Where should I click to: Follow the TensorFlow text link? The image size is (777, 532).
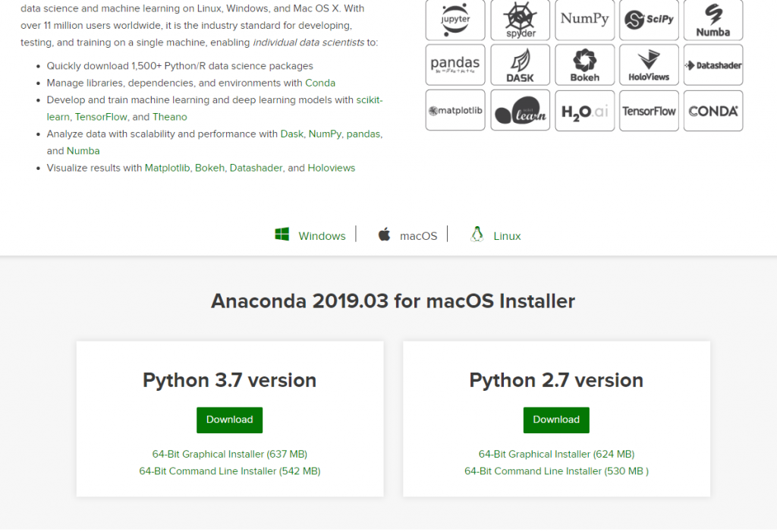click(x=101, y=117)
